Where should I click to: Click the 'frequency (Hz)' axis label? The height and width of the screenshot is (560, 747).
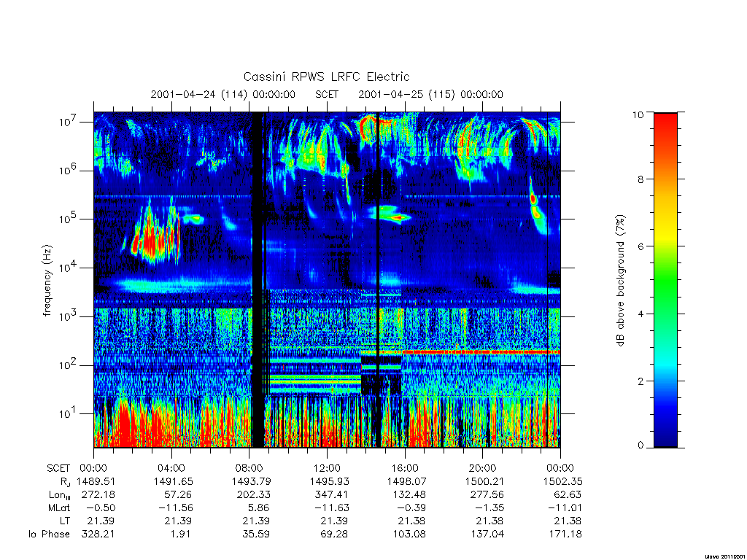(x=47, y=281)
